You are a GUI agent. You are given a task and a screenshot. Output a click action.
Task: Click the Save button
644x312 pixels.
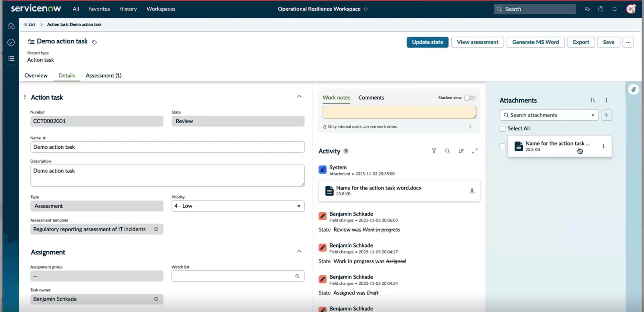pyautogui.click(x=608, y=42)
